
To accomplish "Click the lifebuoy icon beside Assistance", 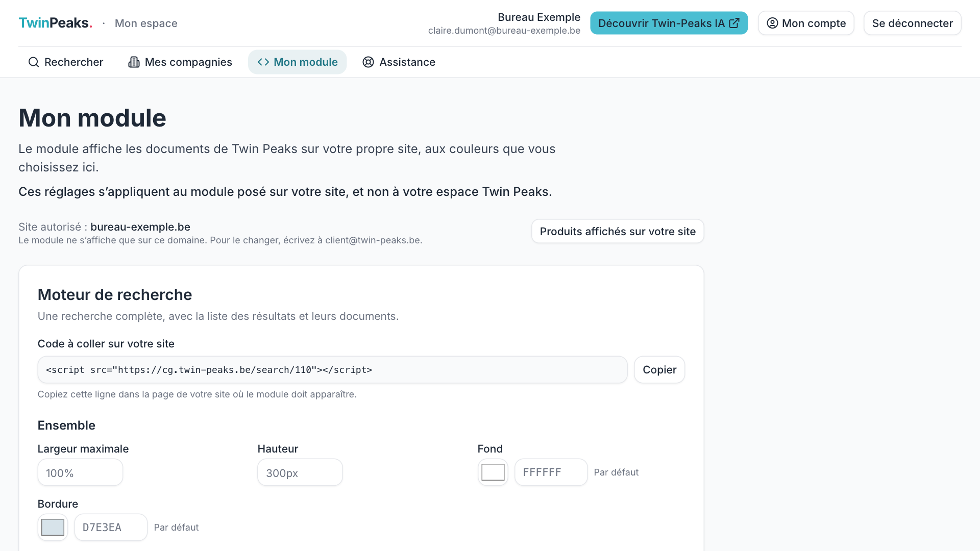I will [368, 62].
